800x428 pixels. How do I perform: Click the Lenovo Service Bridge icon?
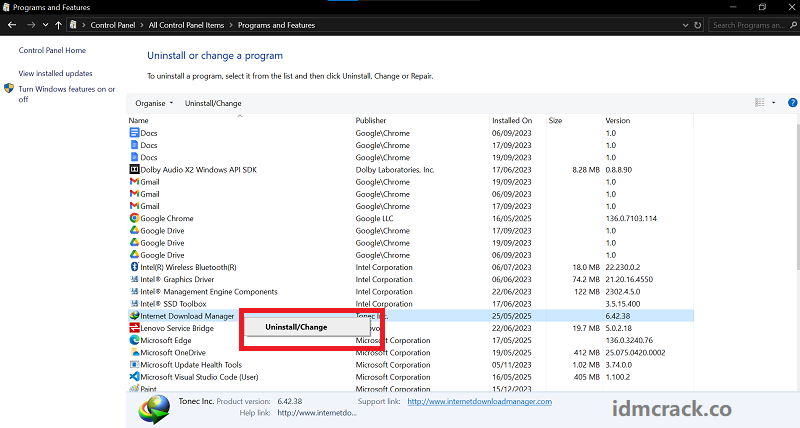(134, 328)
